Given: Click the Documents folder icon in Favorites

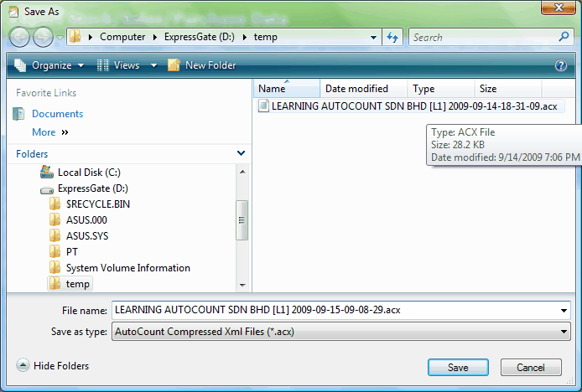Looking at the screenshot, I should point(18,113).
